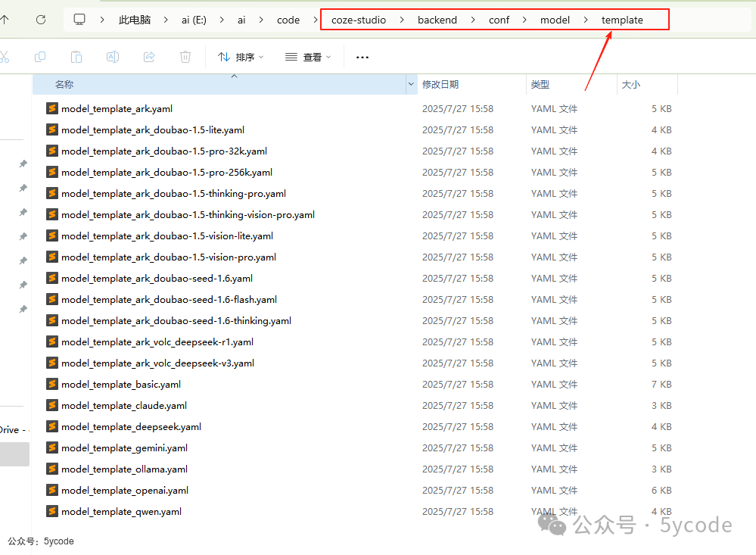Expand chevron after backend in breadcrumb
756x555 pixels.
[473, 20]
